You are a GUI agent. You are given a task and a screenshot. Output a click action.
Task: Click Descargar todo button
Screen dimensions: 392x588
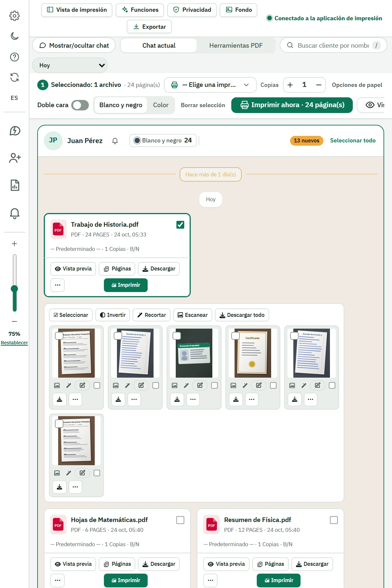[242, 315]
